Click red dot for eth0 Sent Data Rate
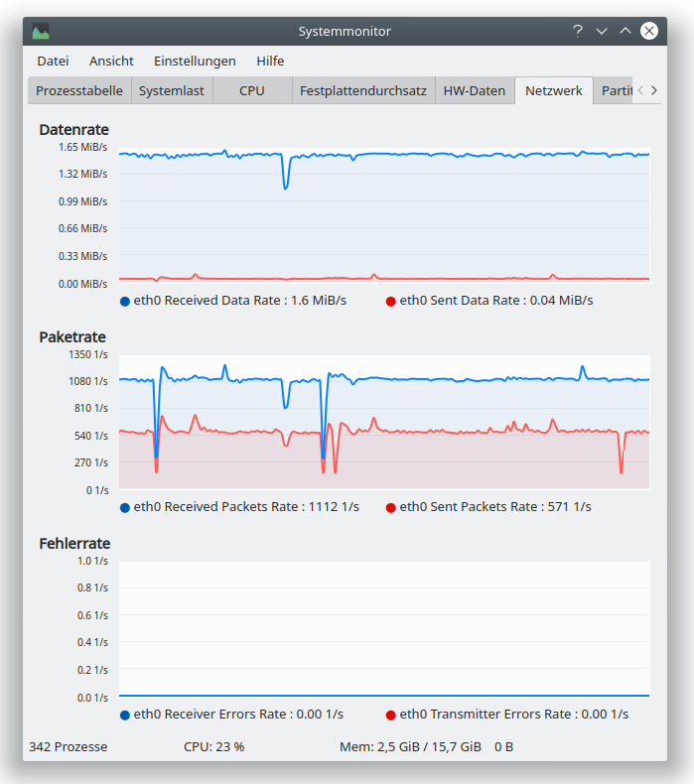694x784 pixels. [391, 301]
